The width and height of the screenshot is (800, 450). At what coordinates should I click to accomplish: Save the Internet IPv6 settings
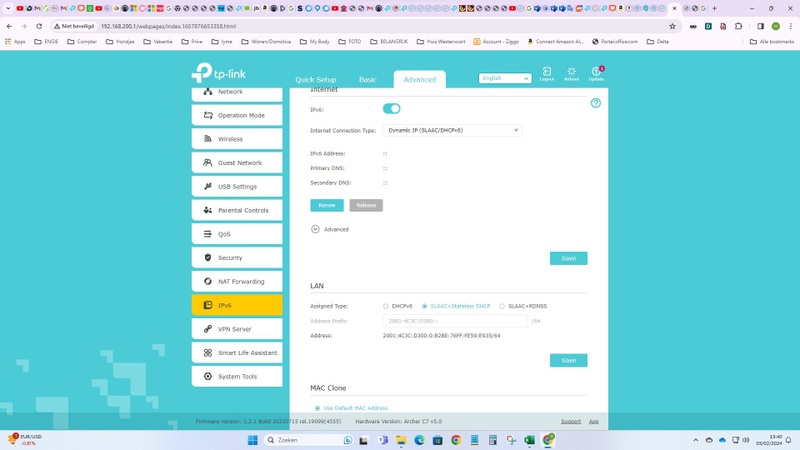(x=568, y=258)
